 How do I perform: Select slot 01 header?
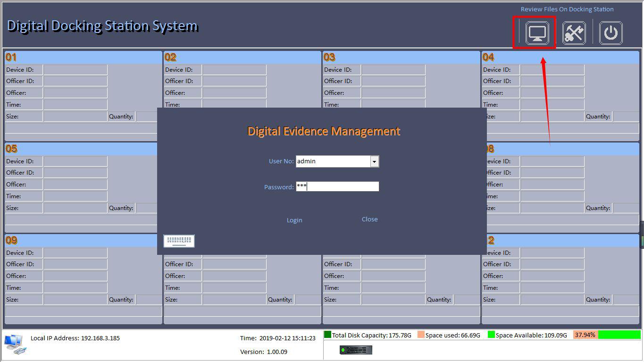83,58
